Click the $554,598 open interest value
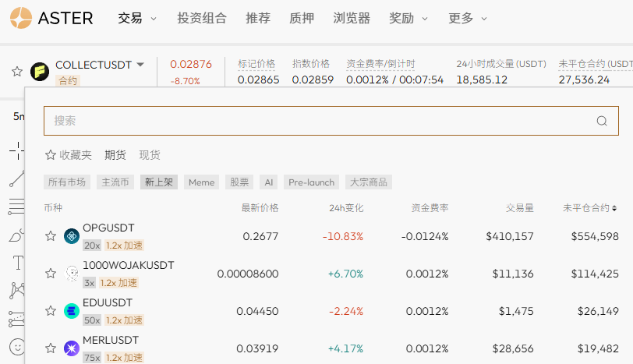 595,236
